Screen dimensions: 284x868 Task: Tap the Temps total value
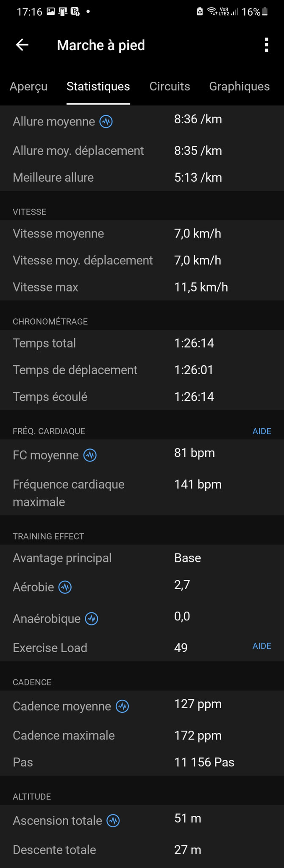[194, 343]
